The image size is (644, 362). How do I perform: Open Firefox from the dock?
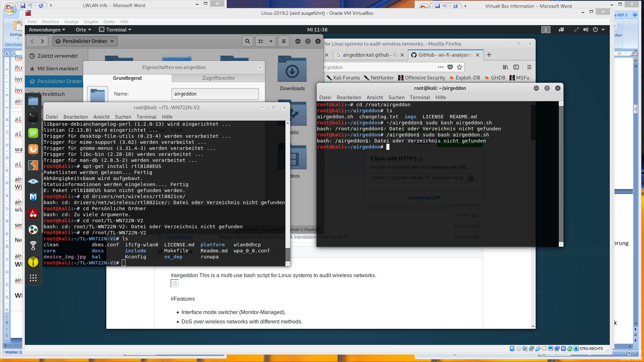(x=33, y=149)
